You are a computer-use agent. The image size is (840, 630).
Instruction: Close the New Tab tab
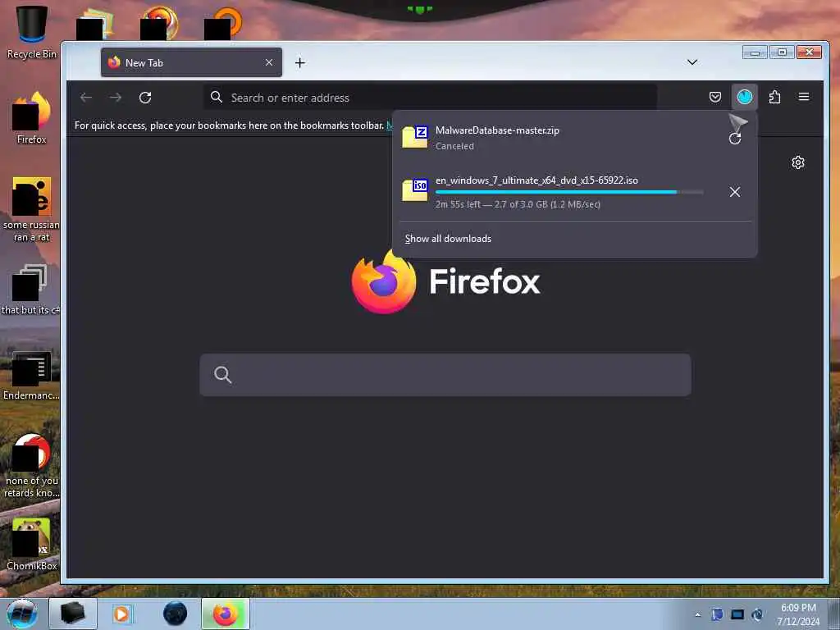coord(269,62)
